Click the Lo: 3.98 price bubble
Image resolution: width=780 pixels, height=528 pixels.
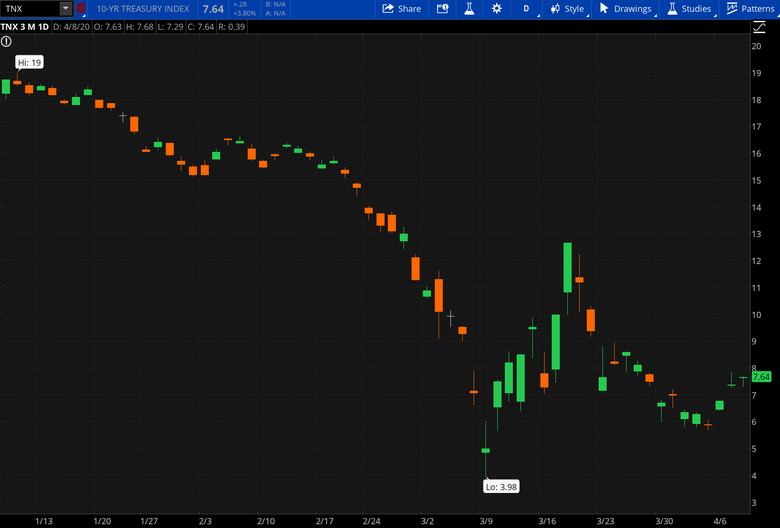tap(501, 487)
